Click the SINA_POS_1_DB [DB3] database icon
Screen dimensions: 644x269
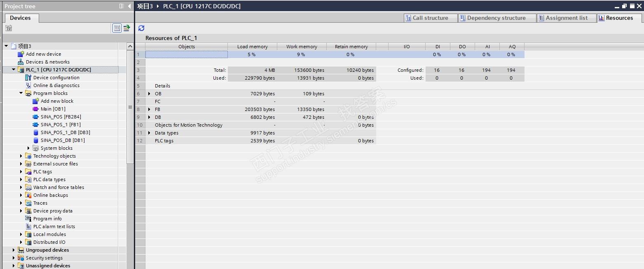[36, 132]
